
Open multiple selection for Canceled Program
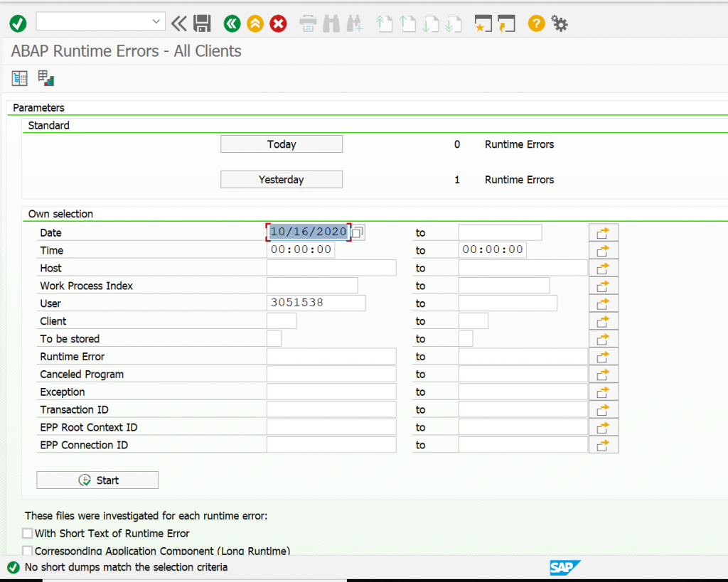pos(603,374)
